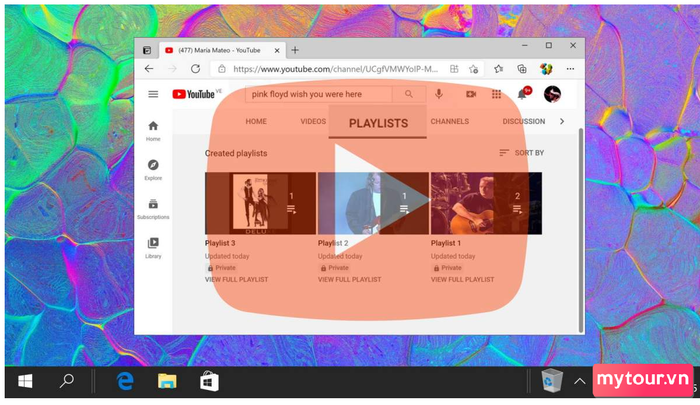
Task: Click the page vertical scrollbar
Action: point(581,230)
